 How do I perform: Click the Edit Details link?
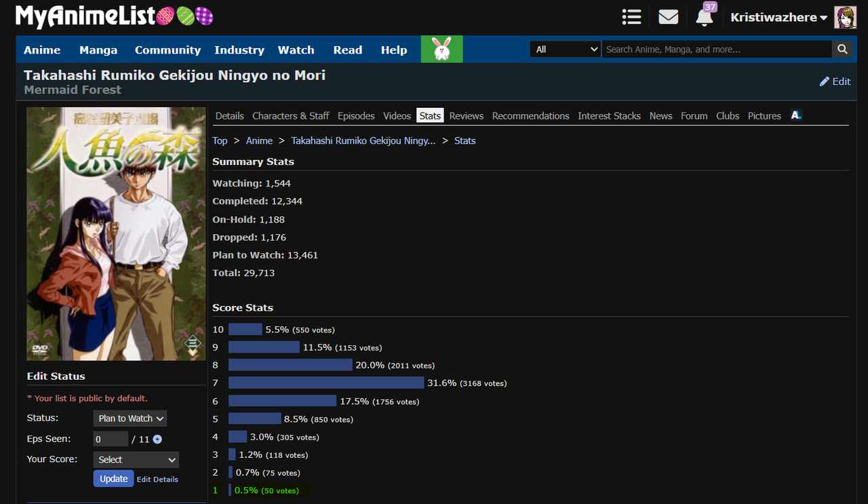point(157,480)
